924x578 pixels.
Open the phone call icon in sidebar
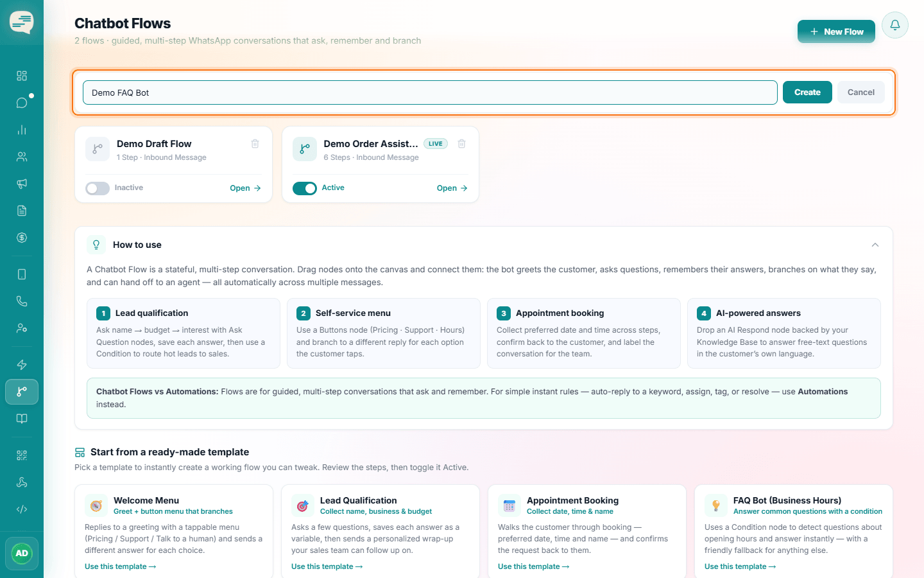pyautogui.click(x=22, y=301)
